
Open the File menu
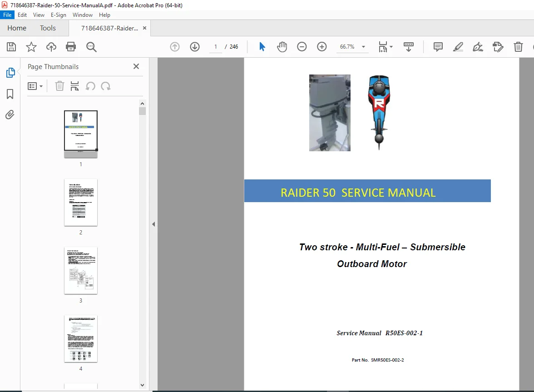[x=7, y=15]
